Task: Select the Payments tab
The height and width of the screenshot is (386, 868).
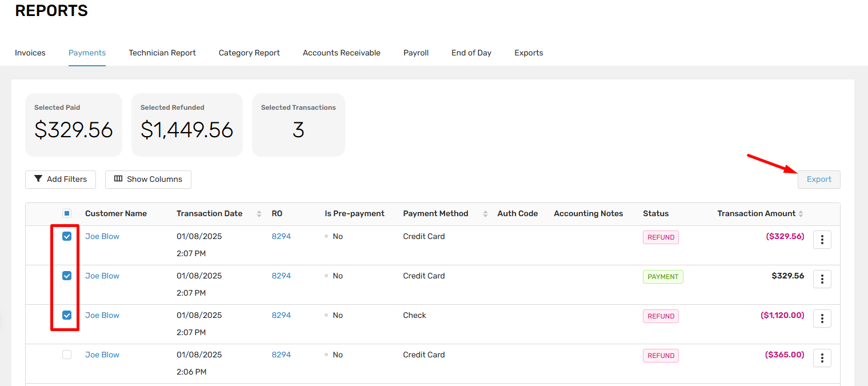Action: (x=87, y=53)
